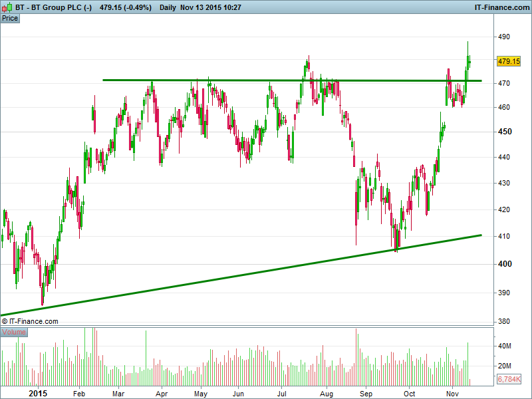Click the 40M level on volume axis
Image resolution: width=532 pixels, height=399 pixels.
505,346
